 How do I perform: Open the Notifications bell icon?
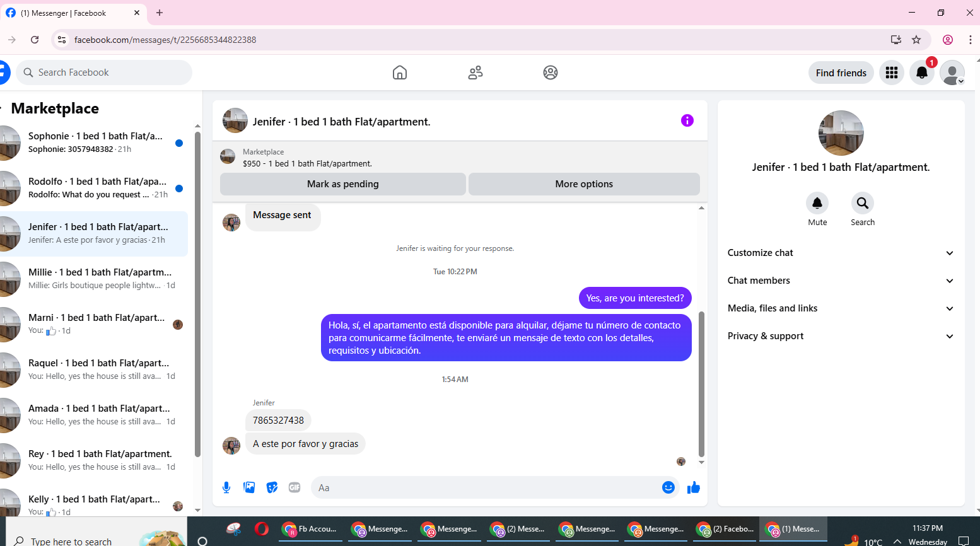click(x=922, y=73)
